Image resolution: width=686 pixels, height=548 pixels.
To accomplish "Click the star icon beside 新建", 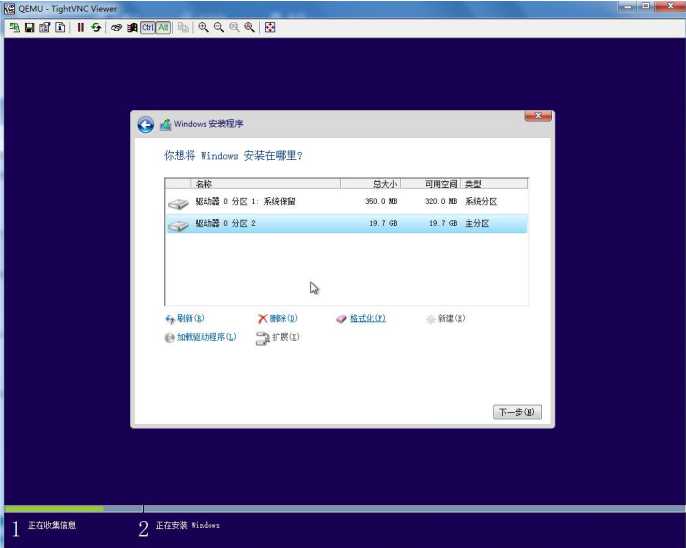I will (430, 319).
